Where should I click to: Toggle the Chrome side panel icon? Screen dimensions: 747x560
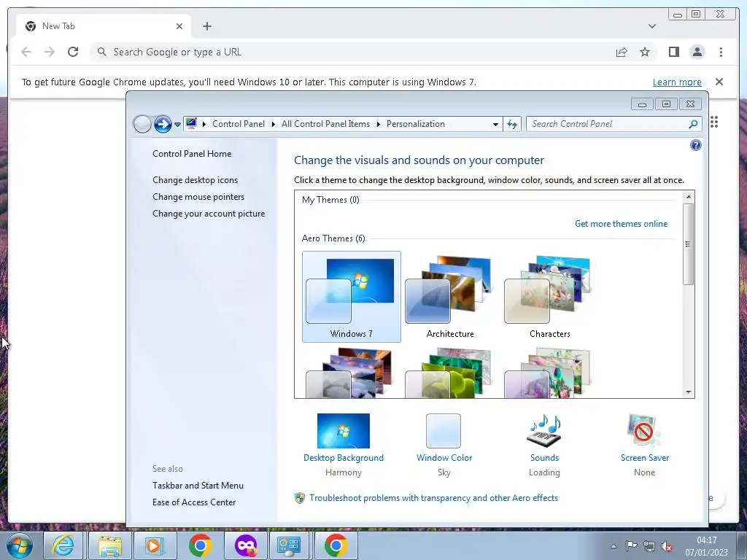pyautogui.click(x=673, y=52)
